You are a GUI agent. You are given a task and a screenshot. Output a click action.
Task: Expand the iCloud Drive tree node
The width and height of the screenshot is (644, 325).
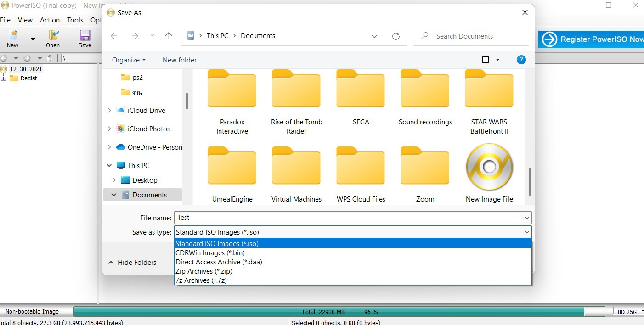pyautogui.click(x=109, y=111)
